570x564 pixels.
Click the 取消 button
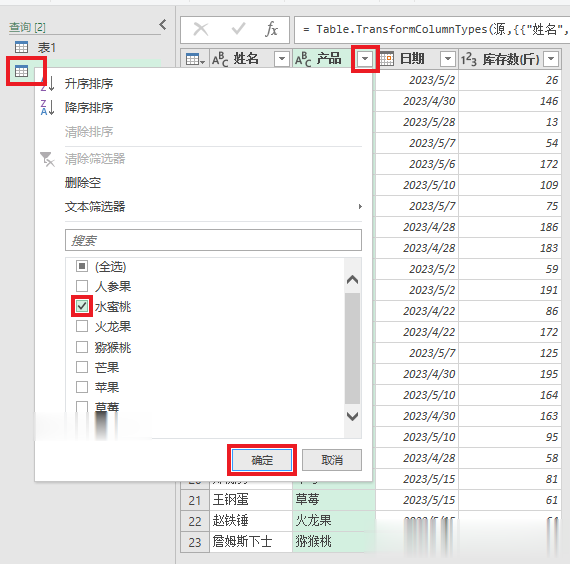pos(332,460)
